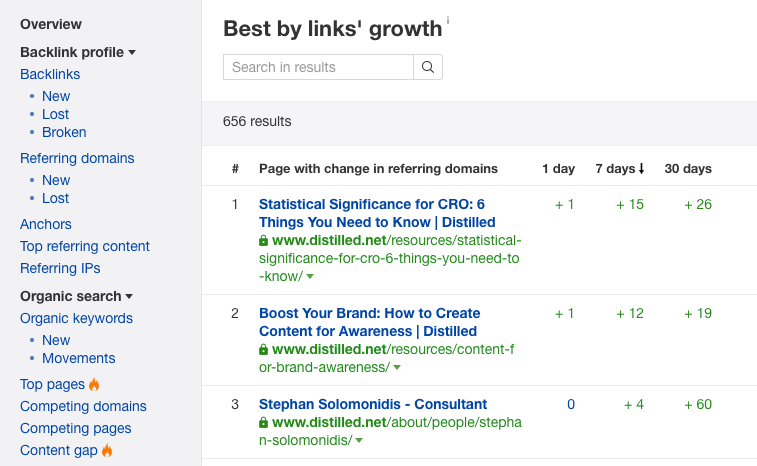Viewport: 757px width, 466px height.
Task: Open Stephan Solomonidis - Consultant title
Action: (373, 404)
